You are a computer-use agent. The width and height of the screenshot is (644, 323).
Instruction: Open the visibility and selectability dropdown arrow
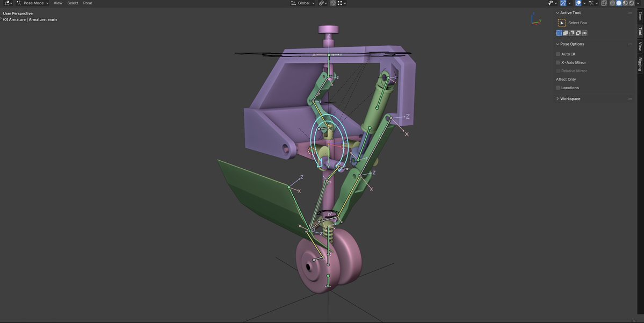tap(556, 3)
